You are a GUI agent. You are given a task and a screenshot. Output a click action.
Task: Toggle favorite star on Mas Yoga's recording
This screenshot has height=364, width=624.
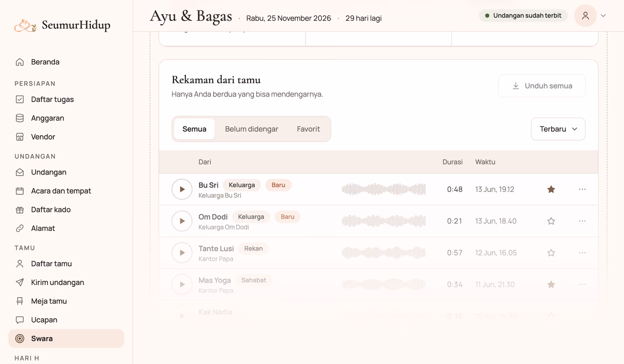pyautogui.click(x=551, y=284)
